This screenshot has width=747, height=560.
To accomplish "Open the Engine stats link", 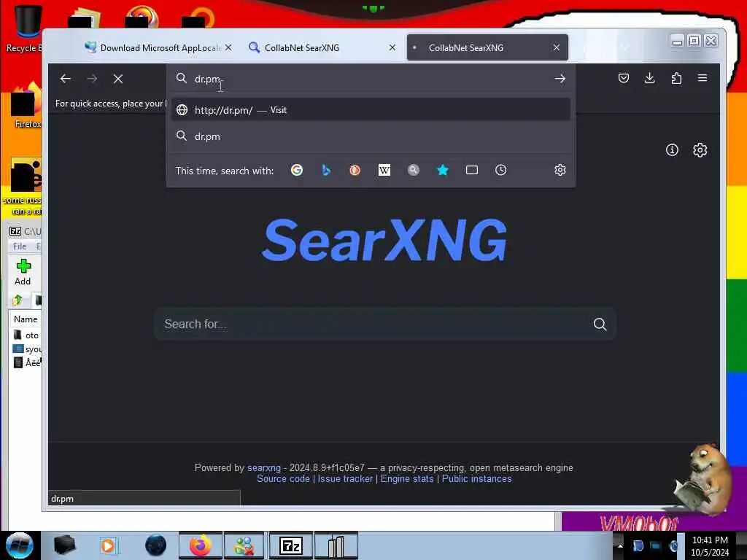I will [x=407, y=478].
